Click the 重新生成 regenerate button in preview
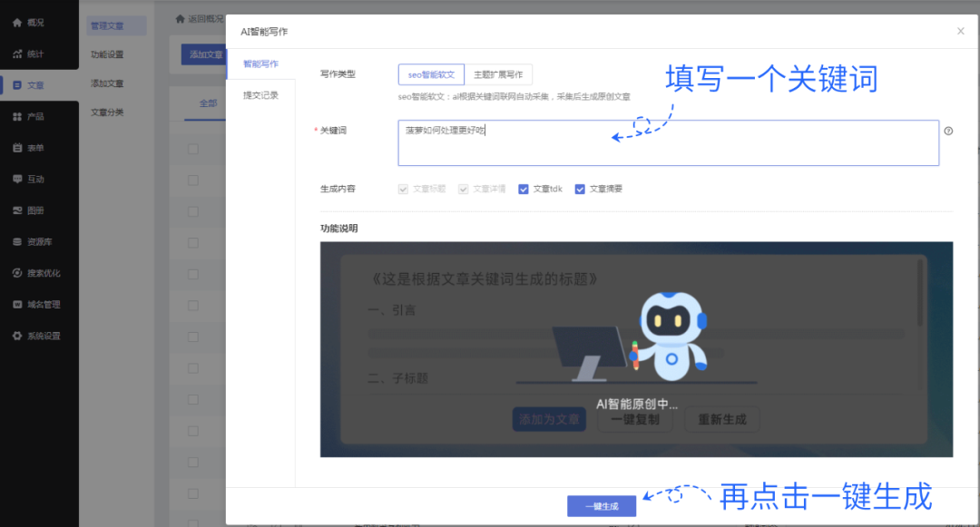This screenshot has height=527, width=980. 721,419
